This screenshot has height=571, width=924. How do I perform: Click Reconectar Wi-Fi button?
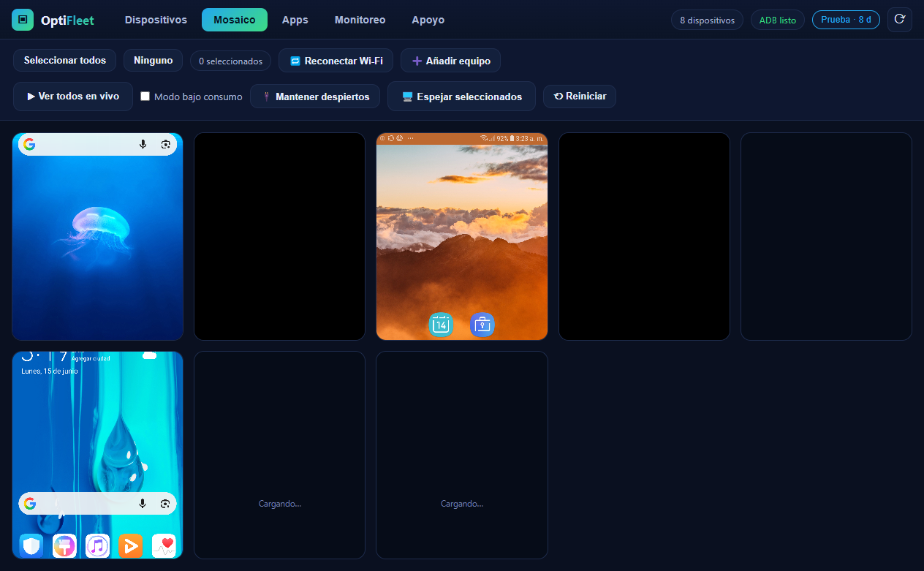click(336, 61)
